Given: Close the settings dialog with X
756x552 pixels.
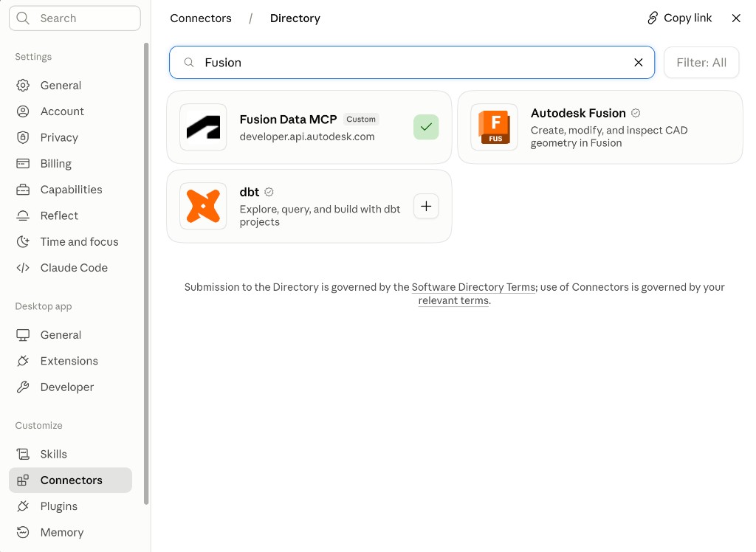Looking at the screenshot, I should click(x=736, y=18).
